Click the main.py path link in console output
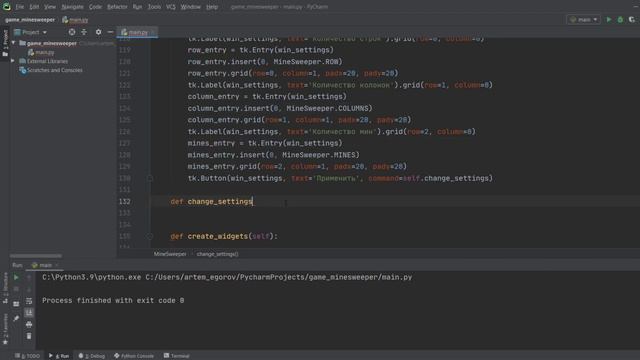 279,277
